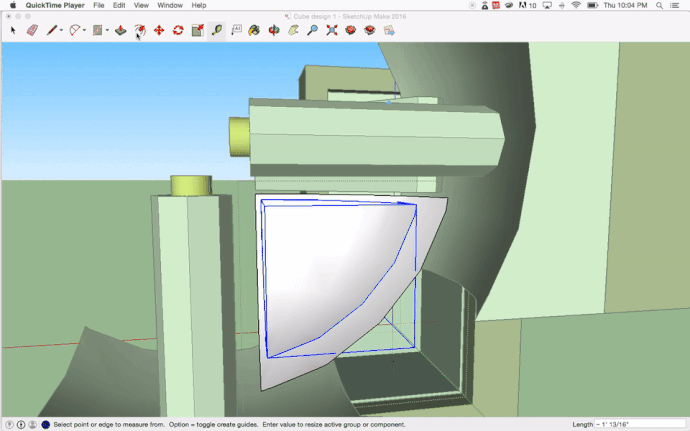The image size is (690, 431).
Task: Open Spotlight search in menu bar
Action: (x=659, y=5)
